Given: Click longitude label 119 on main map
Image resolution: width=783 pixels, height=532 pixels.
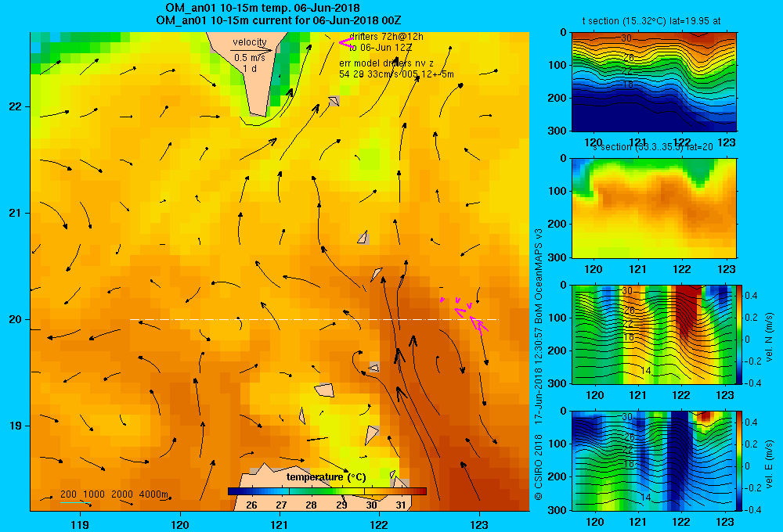Looking at the screenshot, I should tap(80, 524).
